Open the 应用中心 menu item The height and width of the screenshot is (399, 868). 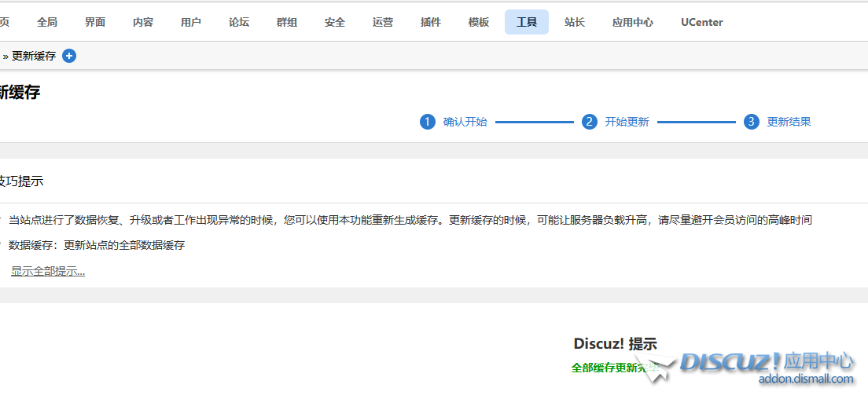coord(633,22)
